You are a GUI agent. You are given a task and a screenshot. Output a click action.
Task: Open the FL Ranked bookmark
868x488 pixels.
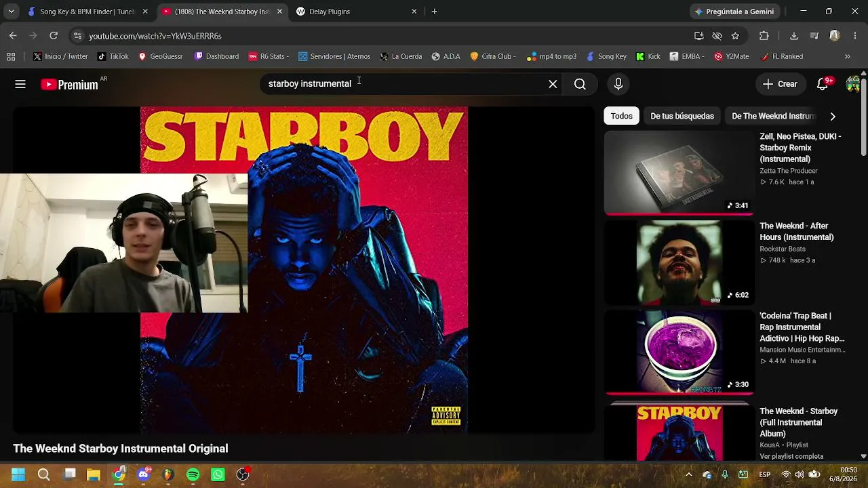coord(781,56)
